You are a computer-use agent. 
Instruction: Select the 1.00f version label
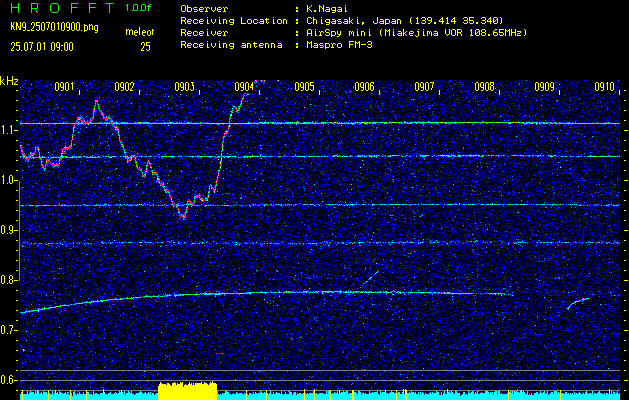point(138,8)
